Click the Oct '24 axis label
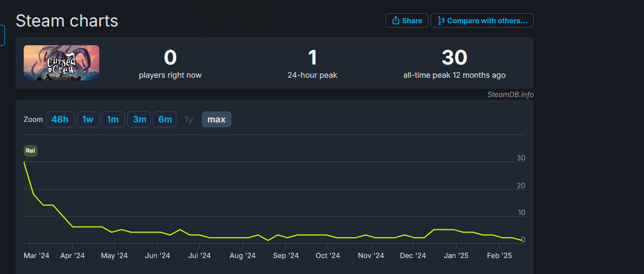Image resolution: width=644 pixels, height=274 pixels. (x=328, y=255)
